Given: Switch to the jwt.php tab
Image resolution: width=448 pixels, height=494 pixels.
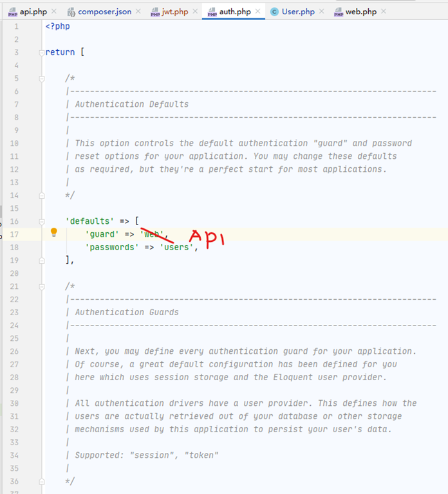Looking at the screenshot, I should 174,12.
